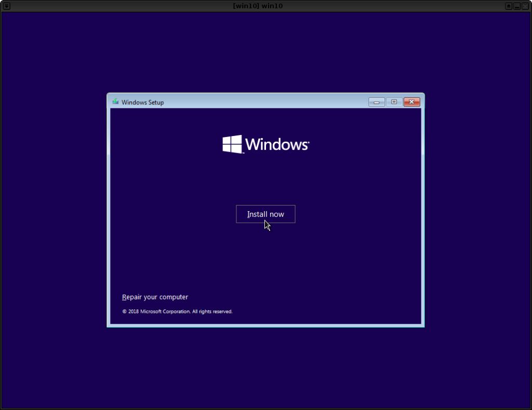Image resolution: width=532 pixels, height=410 pixels.
Task: Open the Repair your computer link
Action: 155,297
